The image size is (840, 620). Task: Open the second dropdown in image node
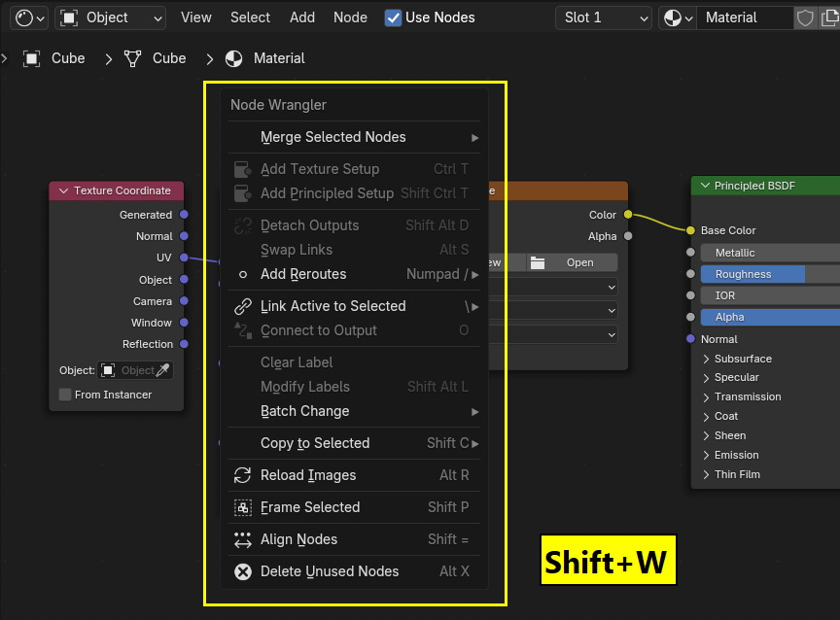tap(552, 311)
